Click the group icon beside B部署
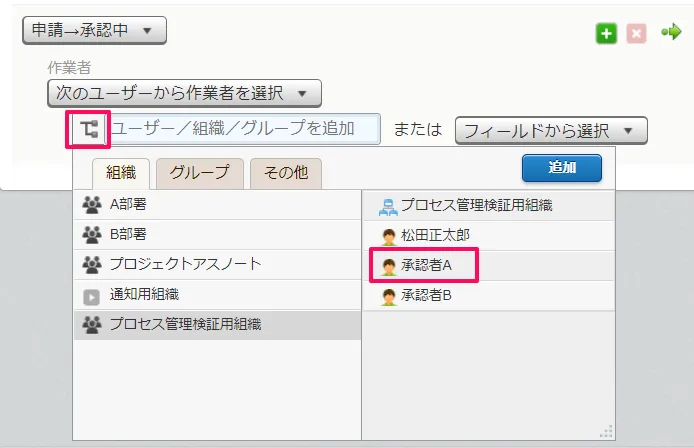 (92, 235)
